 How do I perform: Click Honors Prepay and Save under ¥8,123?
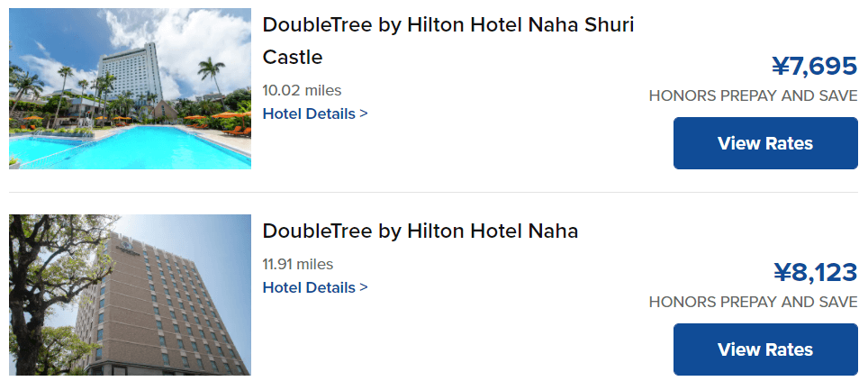(753, 303)
